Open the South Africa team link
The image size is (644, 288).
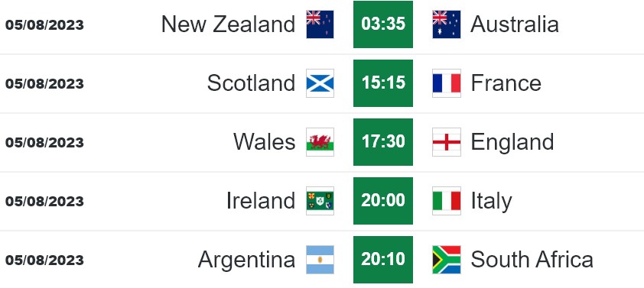pyautogui.click(x=532, y=260)
